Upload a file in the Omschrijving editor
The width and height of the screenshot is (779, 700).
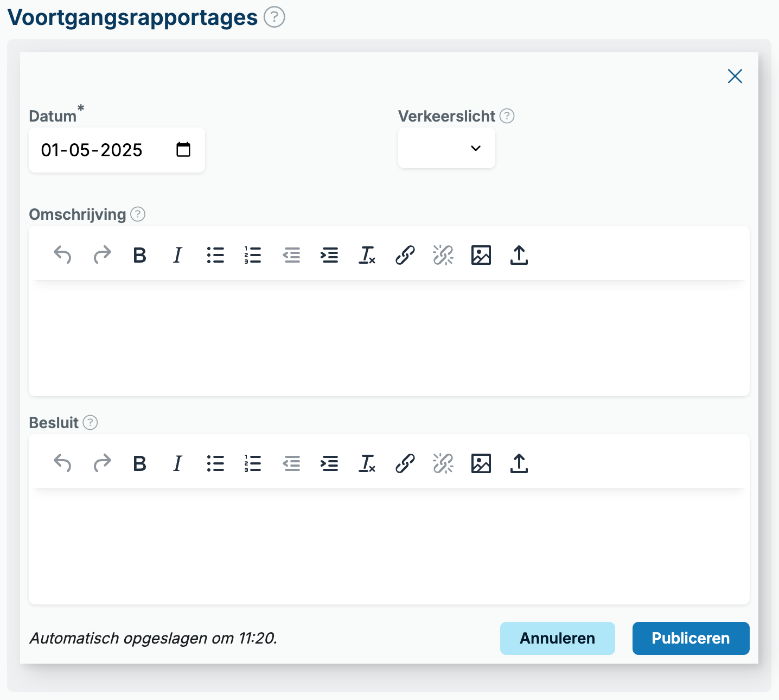point(519,254)
